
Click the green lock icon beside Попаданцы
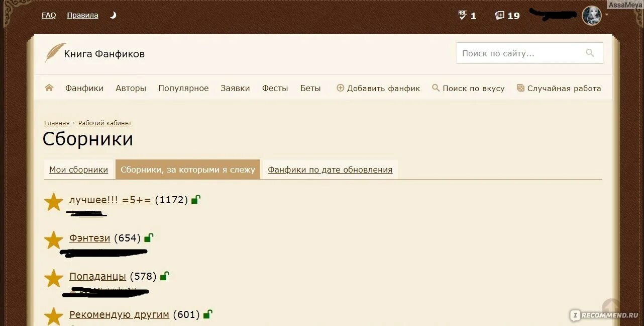click(164, 276)
